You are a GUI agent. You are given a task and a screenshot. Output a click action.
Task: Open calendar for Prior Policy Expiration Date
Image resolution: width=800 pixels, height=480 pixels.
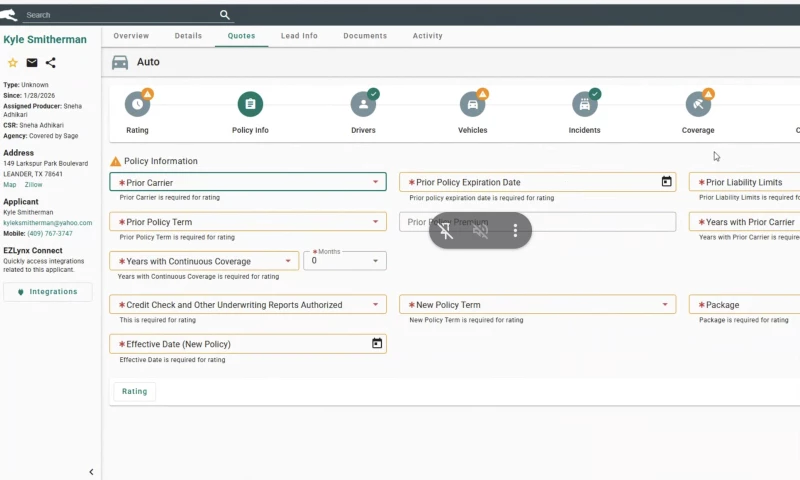point(666,182)
